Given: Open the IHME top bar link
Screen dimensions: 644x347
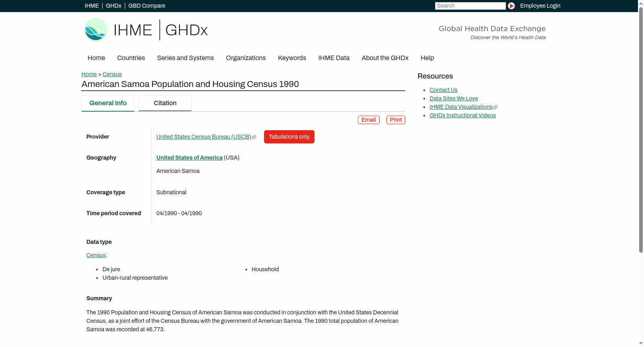Looking at the screenshot, I should tap(92, 6).
